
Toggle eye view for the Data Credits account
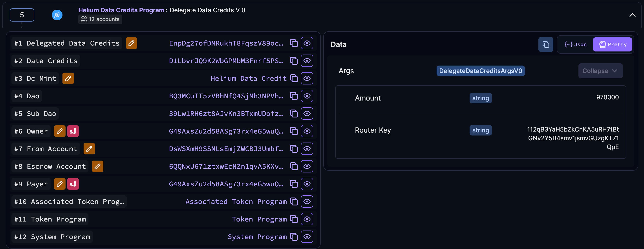pyautogui.click(x=307, y=61)
